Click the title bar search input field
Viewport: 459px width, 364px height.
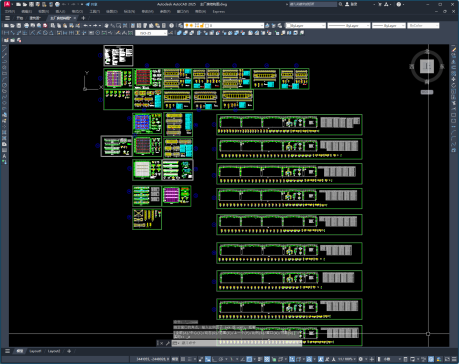(x=313, y=4)
